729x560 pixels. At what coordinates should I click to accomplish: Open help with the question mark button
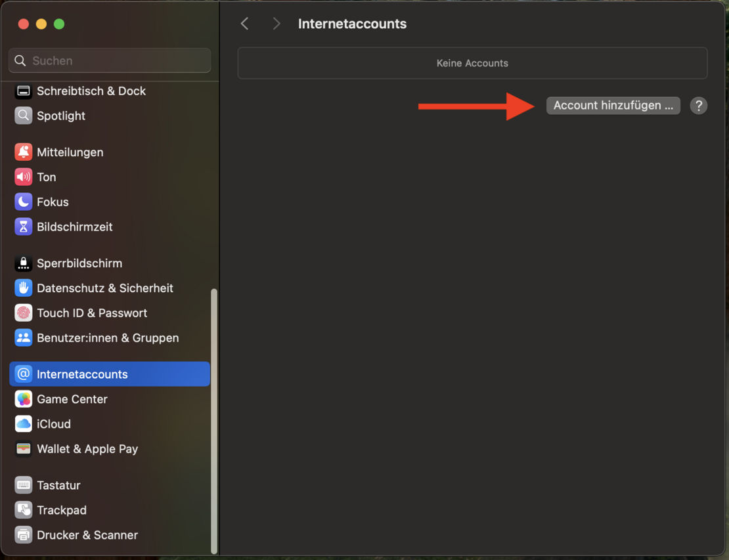click(698, 106)
